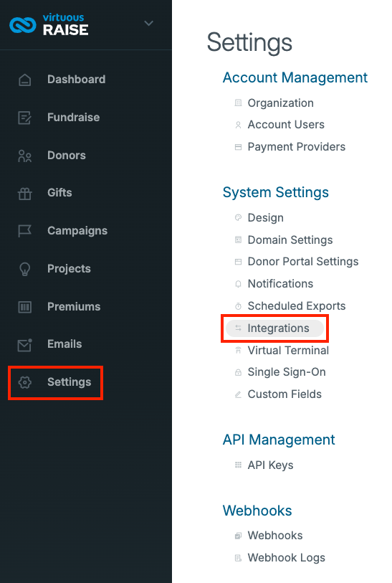Click the Webhook Logs document icon

click(238, 558)
